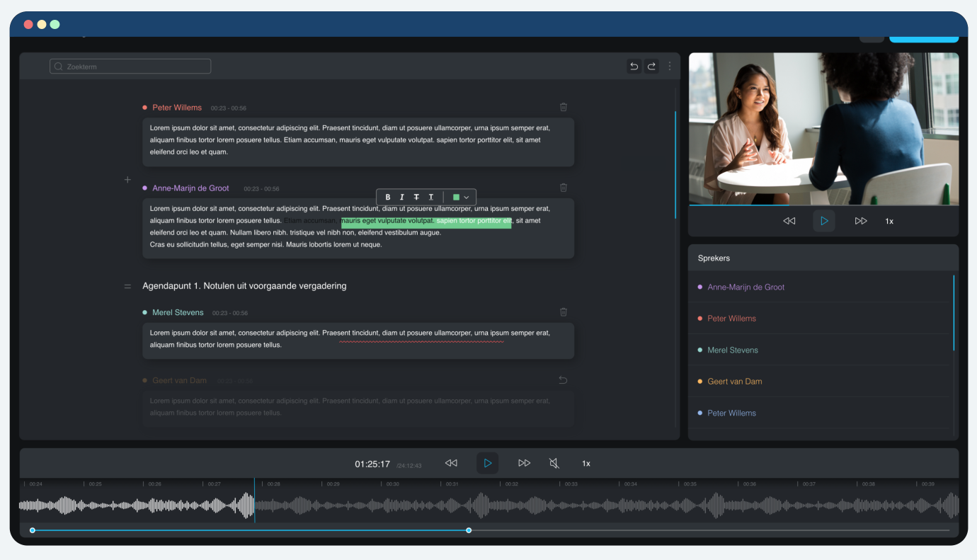Click speaker name Peter Willems above first segment
The image size is (977, 560).
177,108
